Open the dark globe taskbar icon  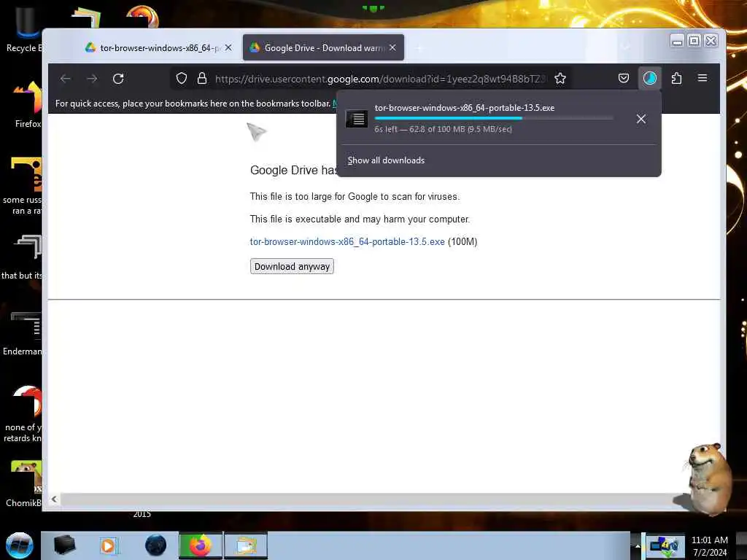(x=156, y=545)
